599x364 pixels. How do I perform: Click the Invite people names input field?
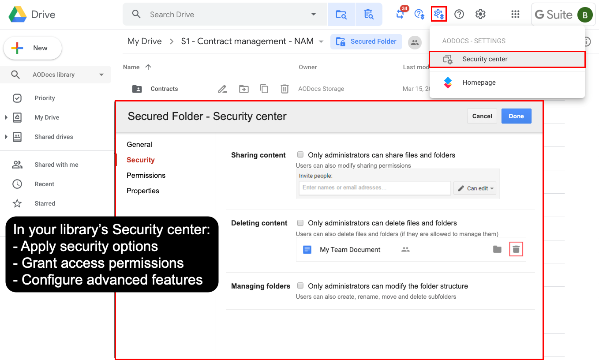[x=374, y=188]
